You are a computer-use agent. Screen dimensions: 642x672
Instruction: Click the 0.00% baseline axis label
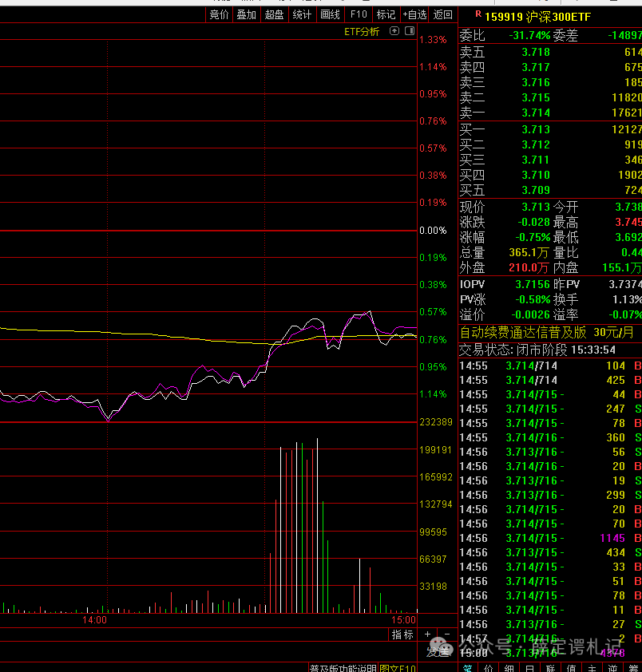click(x=433, y=231)
